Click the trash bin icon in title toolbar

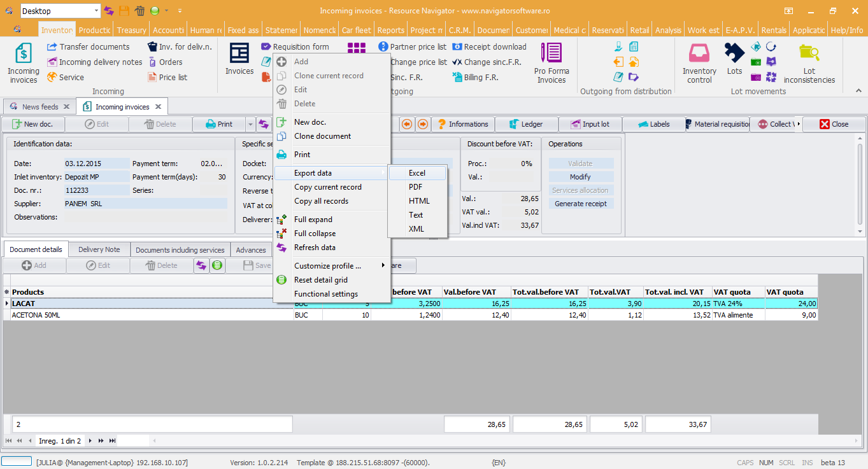click(139, 11)
